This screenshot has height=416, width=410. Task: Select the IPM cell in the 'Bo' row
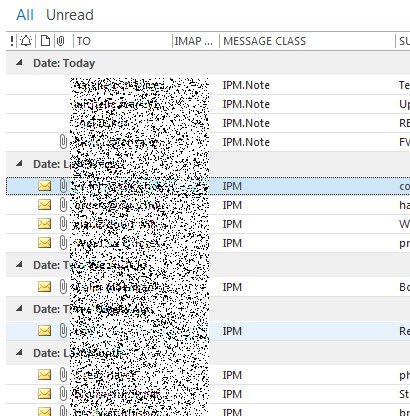[x=232, y=287]
